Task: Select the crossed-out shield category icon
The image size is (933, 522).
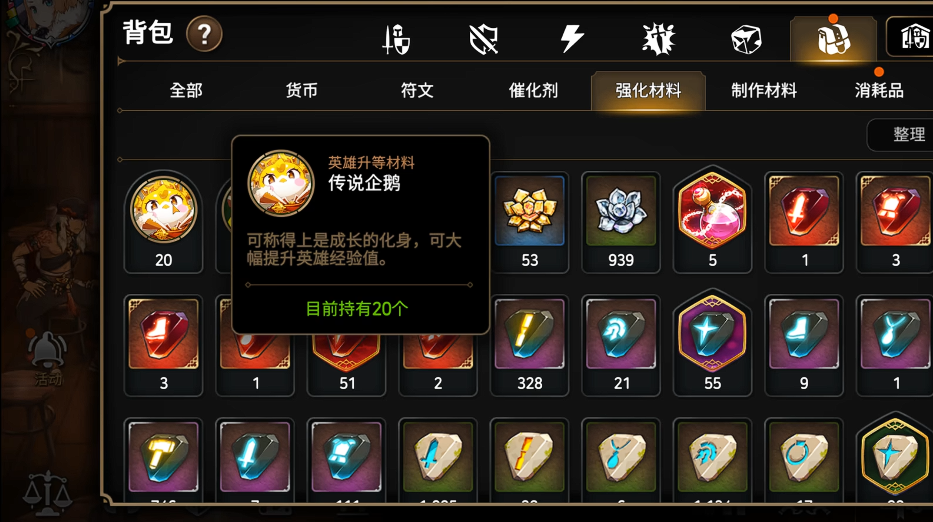Action: click(x=483, y=39)
